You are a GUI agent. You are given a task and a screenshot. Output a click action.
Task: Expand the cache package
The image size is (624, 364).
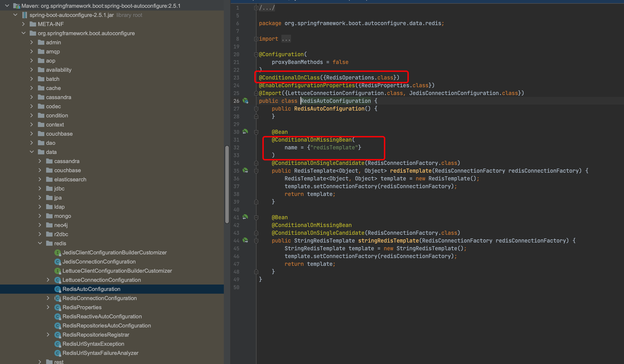pos(32,88)
